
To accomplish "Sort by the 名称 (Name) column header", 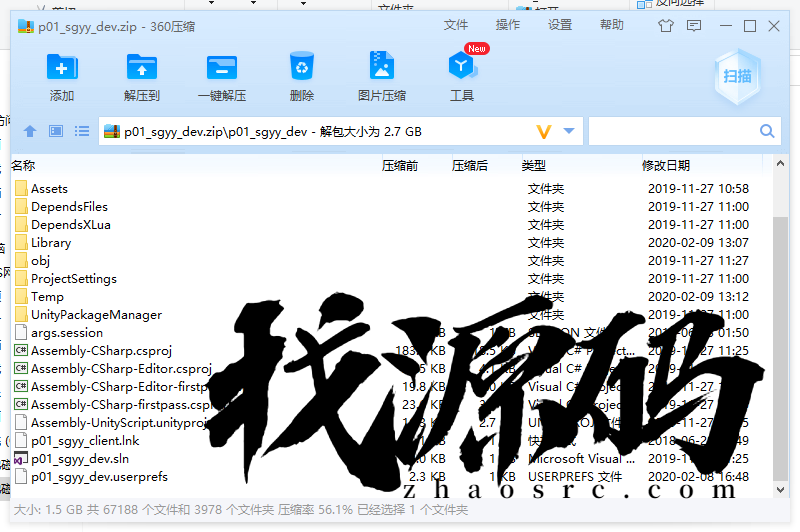I will [23, 165].
